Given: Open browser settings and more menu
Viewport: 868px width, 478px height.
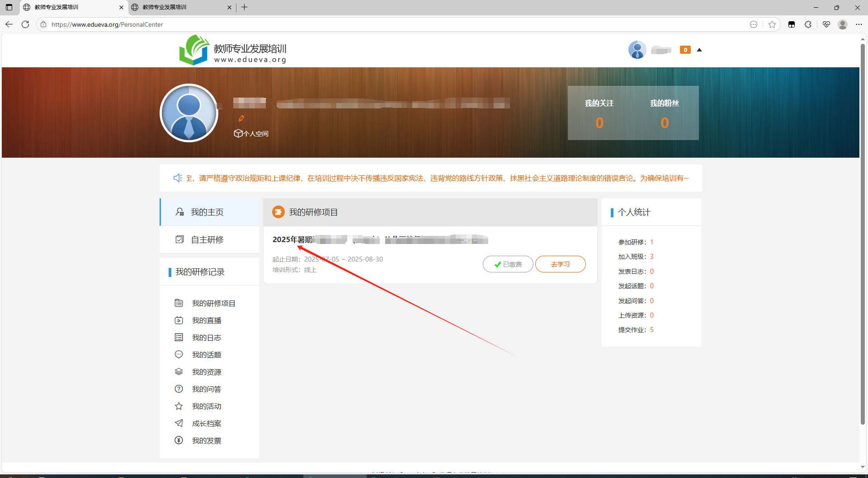Looking at the screenshot, I should [x=859, y=24].
